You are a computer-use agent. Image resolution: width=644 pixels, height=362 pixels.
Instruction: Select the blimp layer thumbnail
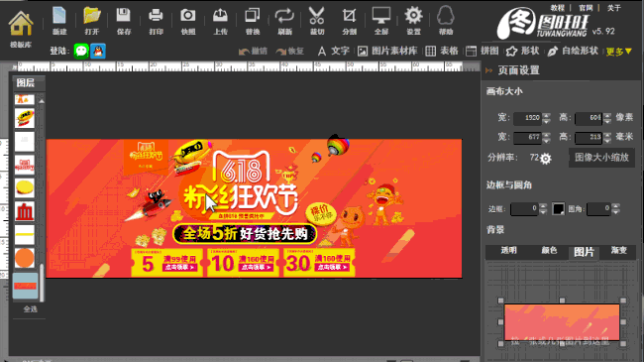[x=25, y=118]
